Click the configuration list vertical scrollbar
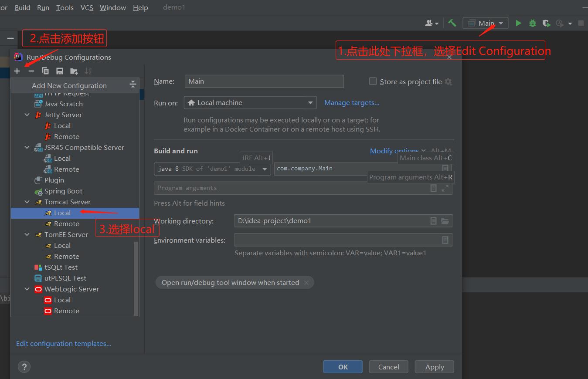588x379 pixels. [x=136, y=278]
